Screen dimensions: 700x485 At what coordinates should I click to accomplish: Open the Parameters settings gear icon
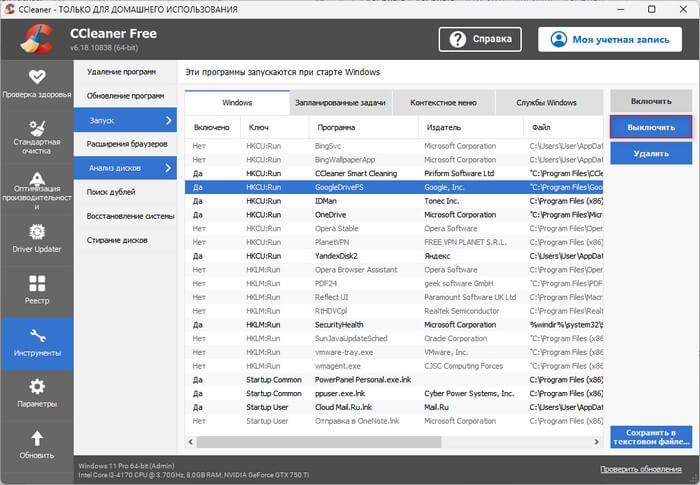[x=36, y=387]
